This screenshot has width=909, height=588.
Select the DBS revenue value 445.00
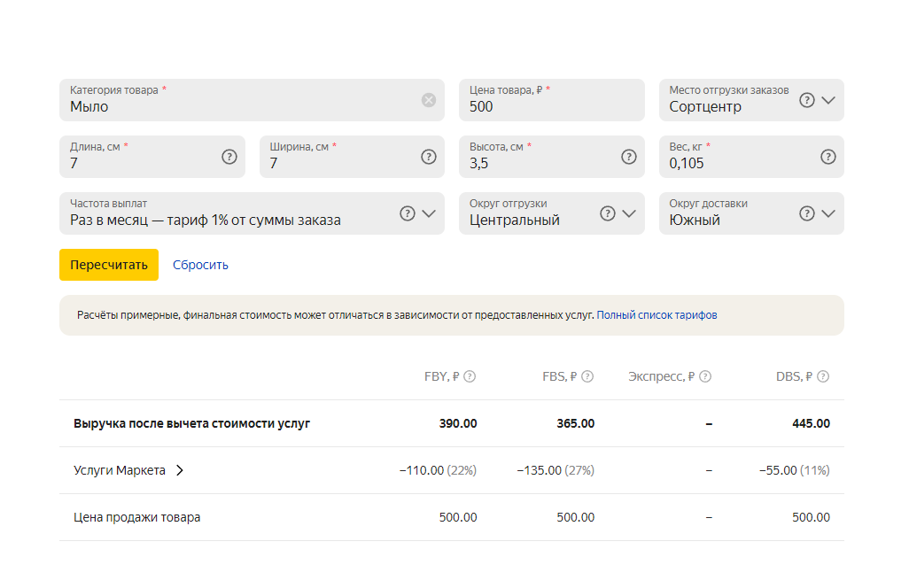811,423
